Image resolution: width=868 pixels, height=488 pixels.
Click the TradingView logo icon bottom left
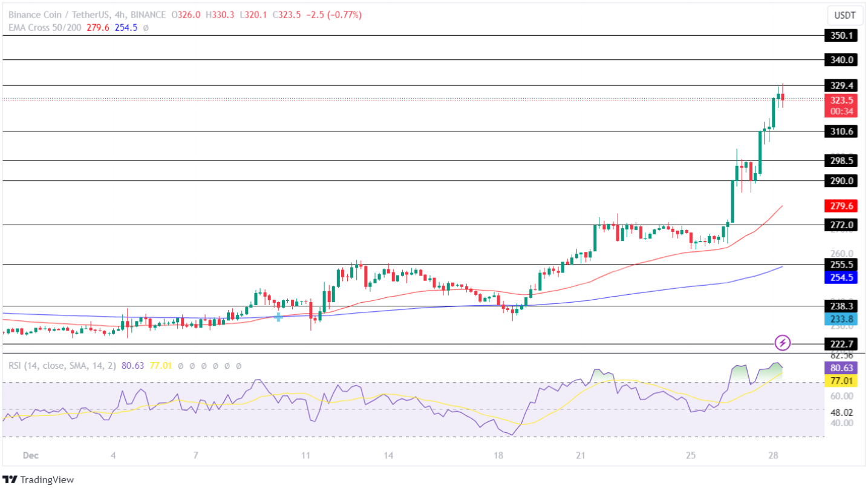(10, 478)
